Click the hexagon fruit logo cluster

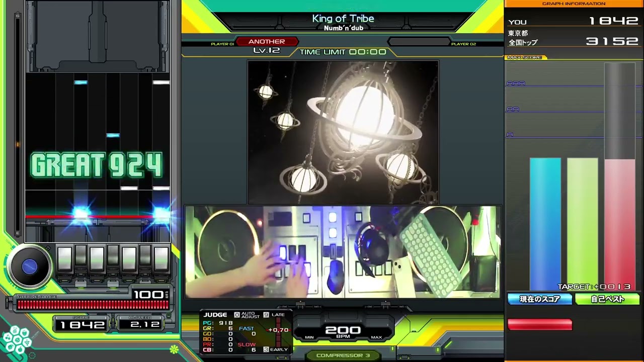coord(16,340)
